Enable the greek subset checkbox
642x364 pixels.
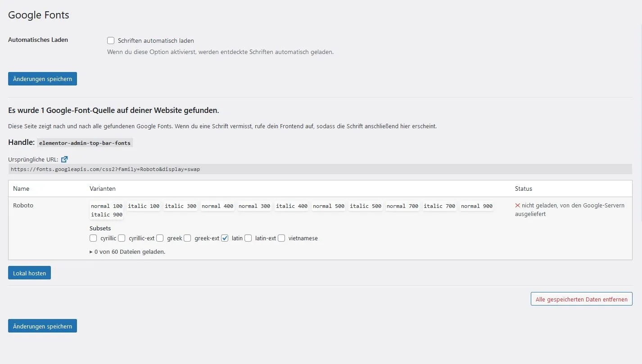click(x=160, y=238)
